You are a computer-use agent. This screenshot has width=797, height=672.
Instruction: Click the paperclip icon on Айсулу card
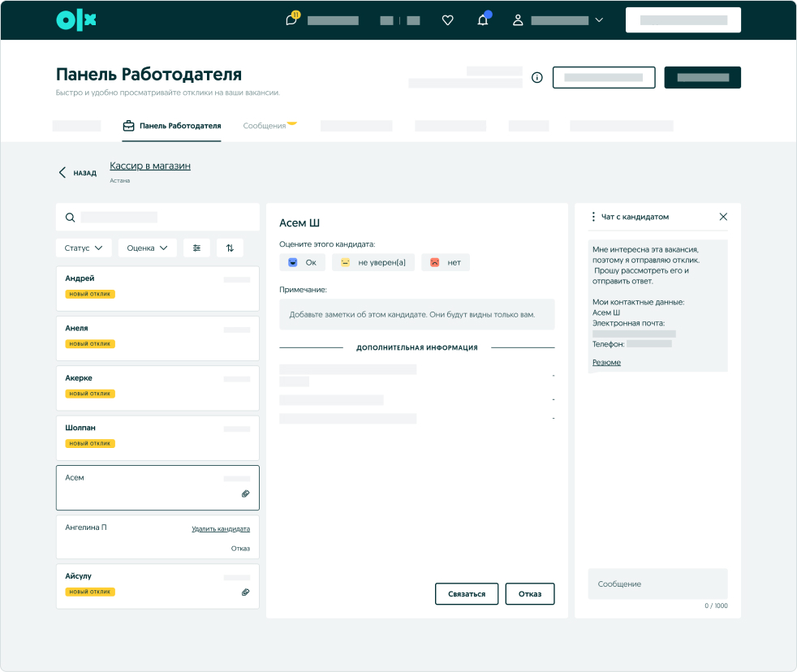pyautogui.click(x=245, y=592)
